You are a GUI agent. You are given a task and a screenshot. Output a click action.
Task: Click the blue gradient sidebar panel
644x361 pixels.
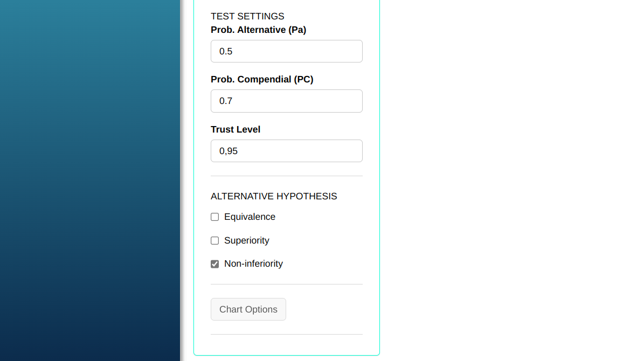pyautogui.click(x=89, y=180)
